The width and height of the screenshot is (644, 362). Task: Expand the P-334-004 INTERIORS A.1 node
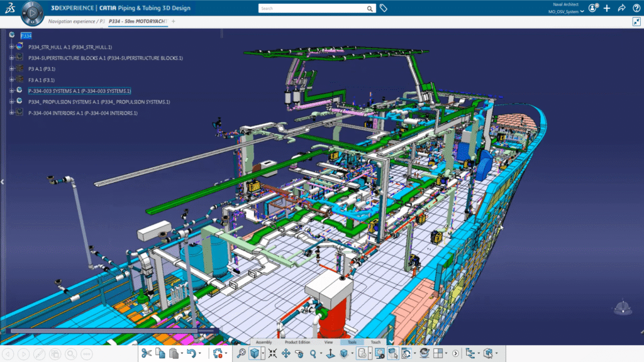[x=11, y=112]
